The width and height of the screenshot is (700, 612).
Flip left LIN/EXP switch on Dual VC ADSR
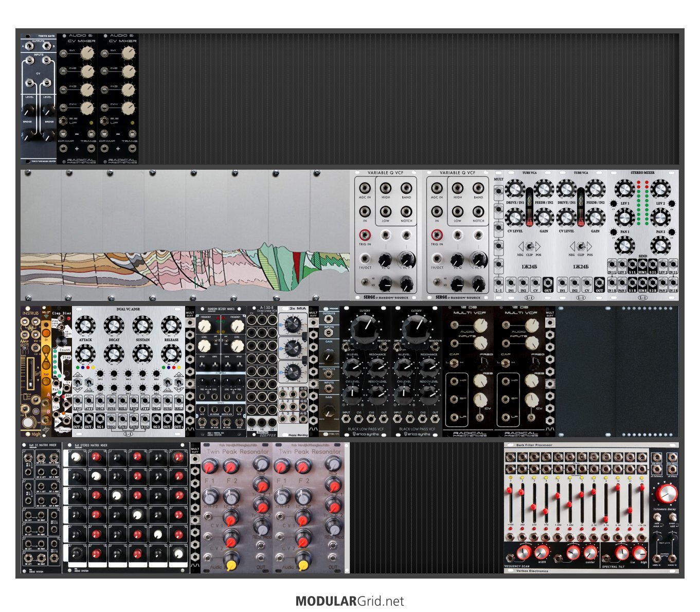[78, 382]
